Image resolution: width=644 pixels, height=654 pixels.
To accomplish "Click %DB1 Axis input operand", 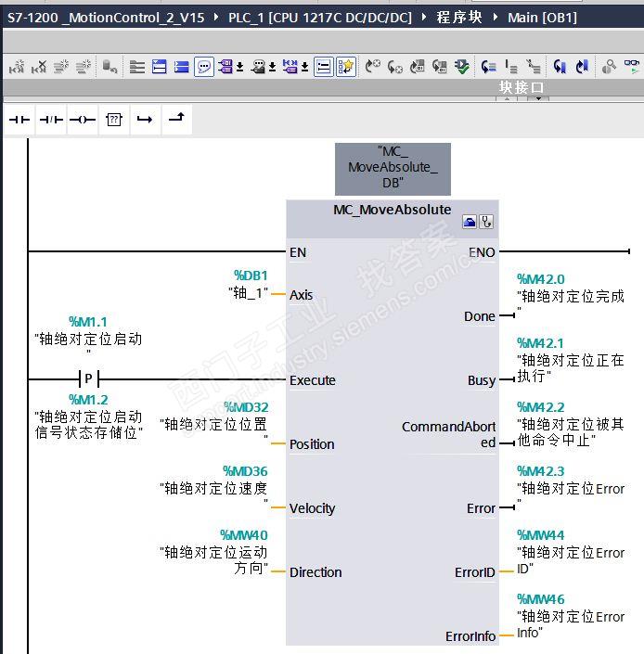I will pyautogui.click(x=251, y=276).
